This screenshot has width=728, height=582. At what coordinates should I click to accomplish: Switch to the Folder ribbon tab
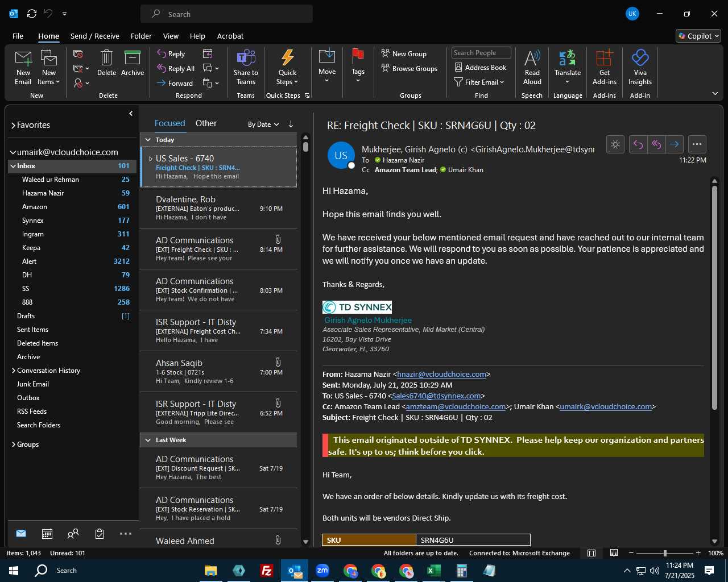[141, 36]
